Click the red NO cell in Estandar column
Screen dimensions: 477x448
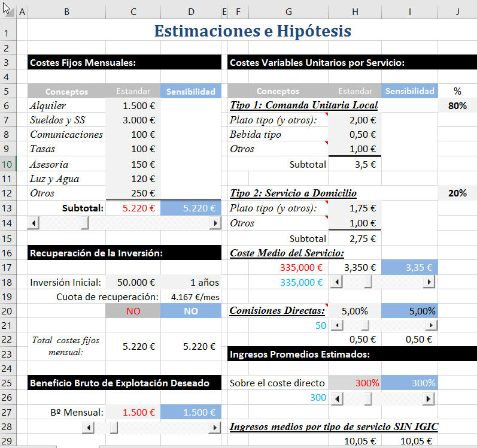pyautogui.click(x=133, y=311)
